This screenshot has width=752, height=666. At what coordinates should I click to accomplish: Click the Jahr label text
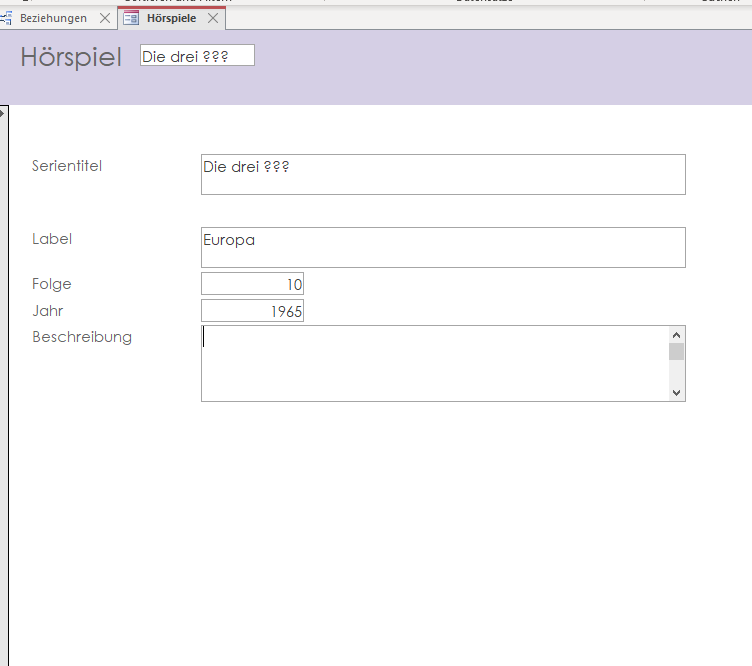pyautogui.click(x=47, y=311)
